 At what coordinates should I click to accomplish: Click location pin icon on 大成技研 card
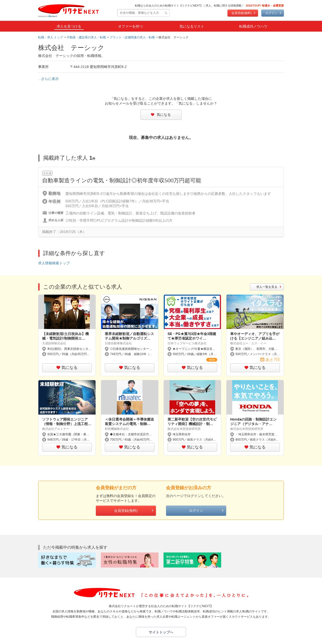pyautogui.click(x=44, y=349)
